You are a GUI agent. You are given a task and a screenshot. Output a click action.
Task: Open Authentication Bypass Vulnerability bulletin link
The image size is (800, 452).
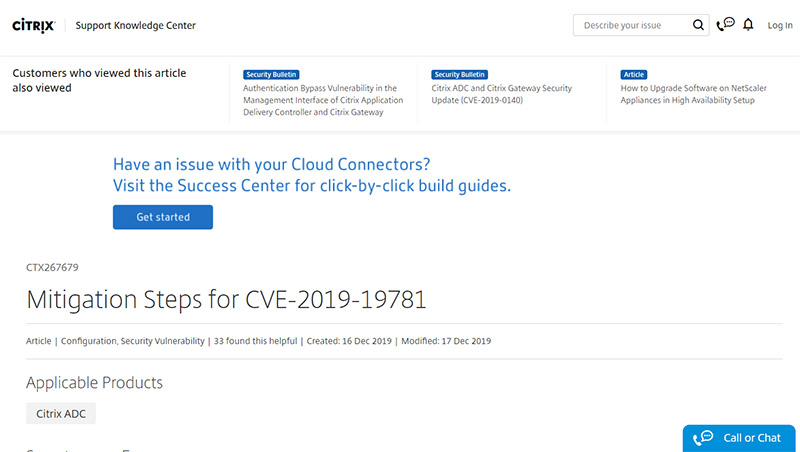323,100
